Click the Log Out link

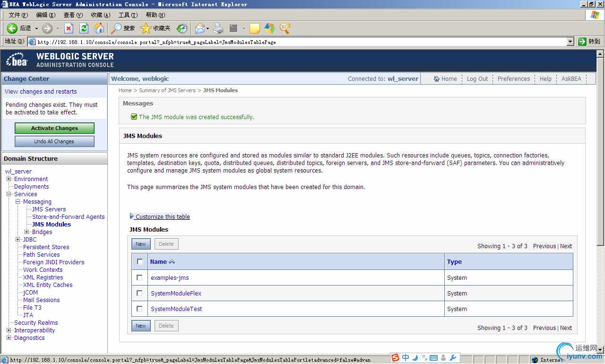point(477,79)
